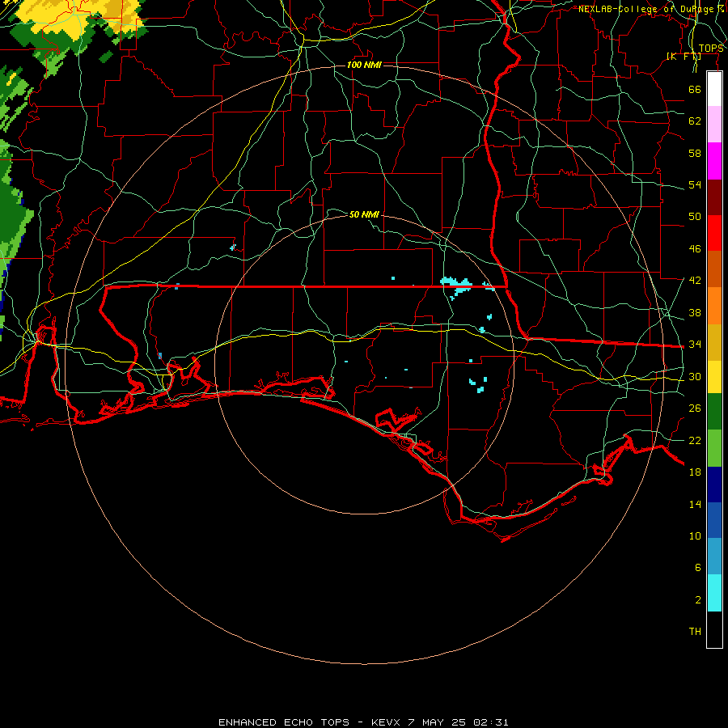Click the dark green legend swatch

pyautogui.click(x=714, y=412)
